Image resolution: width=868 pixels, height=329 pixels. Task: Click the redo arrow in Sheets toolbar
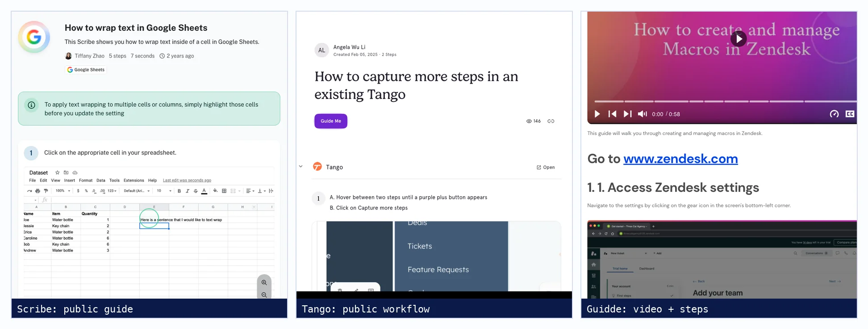29,191
